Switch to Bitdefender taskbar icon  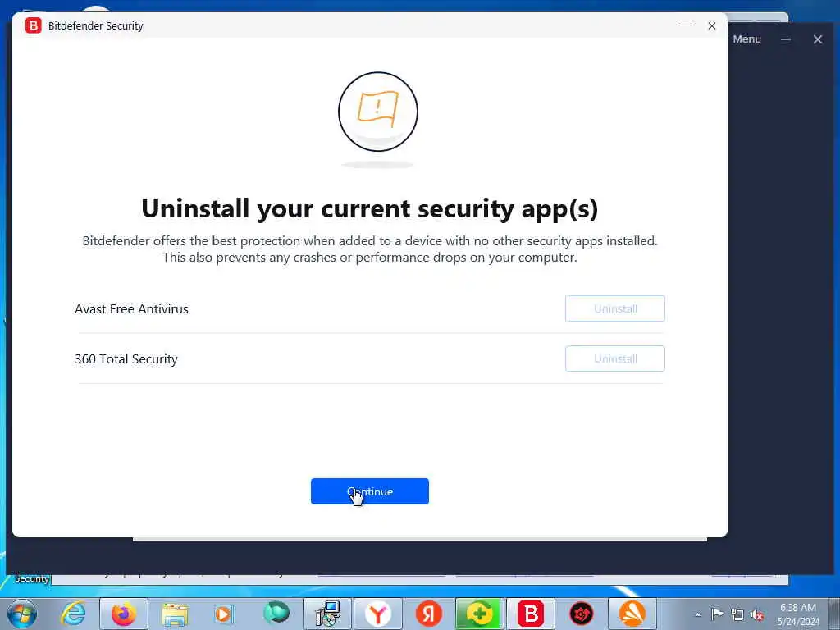[531, 614]
